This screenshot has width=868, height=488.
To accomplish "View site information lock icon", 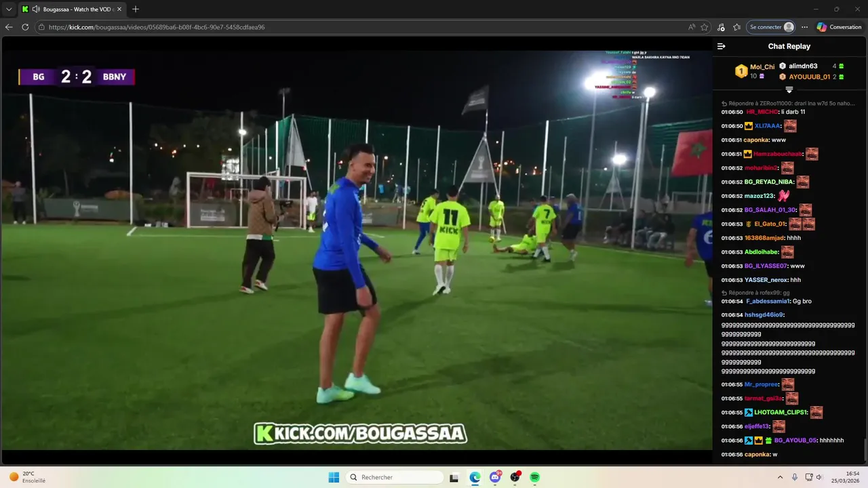I will tap(41, 27).
